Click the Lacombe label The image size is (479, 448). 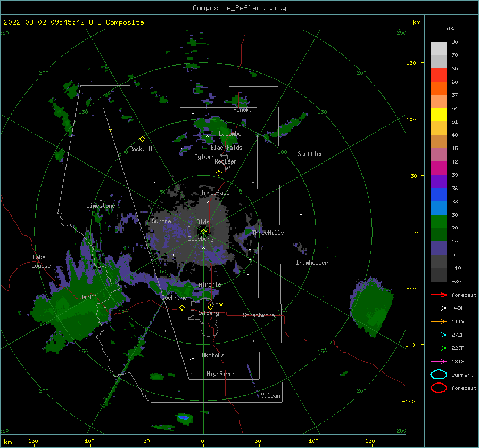coord(230,134)
